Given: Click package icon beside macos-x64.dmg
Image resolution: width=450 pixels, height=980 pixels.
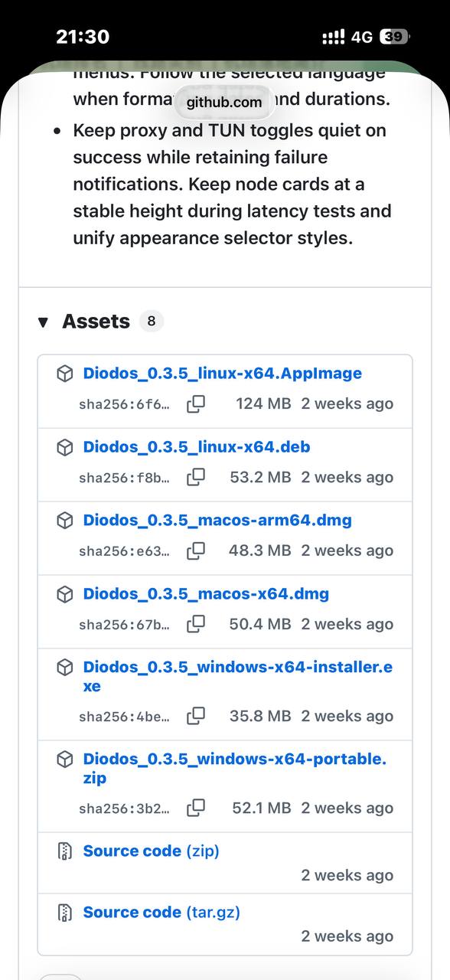Looking at the screenshot, I should [x=65, y=595].
